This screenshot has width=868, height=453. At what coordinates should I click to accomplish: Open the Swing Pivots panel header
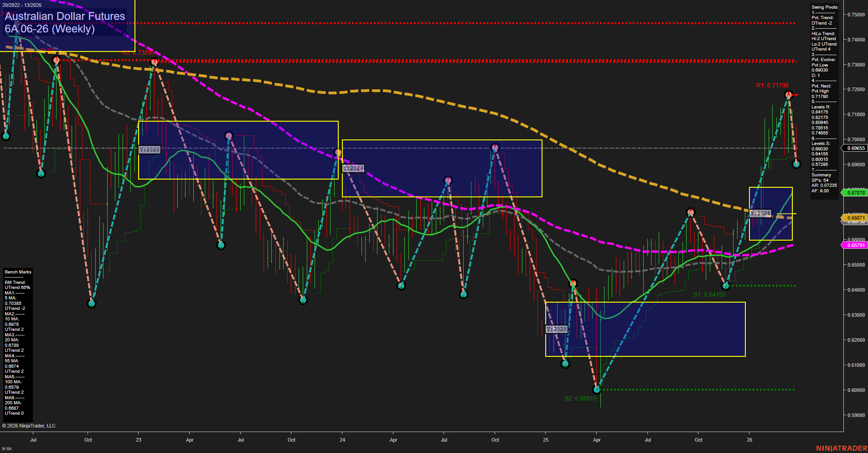[x=824, y=7]
